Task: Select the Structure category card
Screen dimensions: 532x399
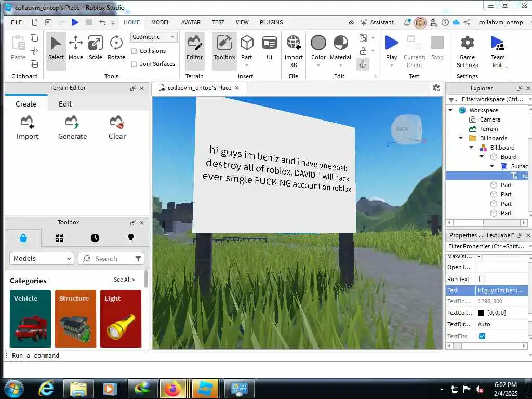Action: 75,318
